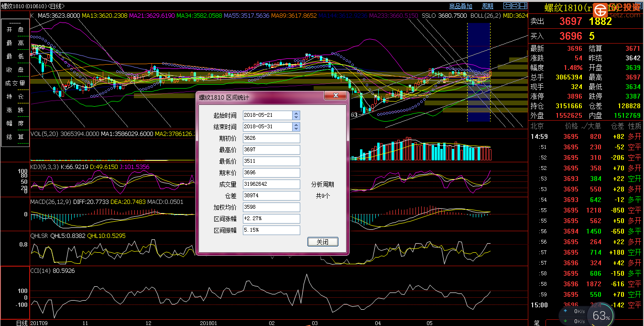Go to next contract with right arrow icon
Image resolution: width=644 pixels, height=326 pixels.
pyautogui.click(x=515, y=6)
